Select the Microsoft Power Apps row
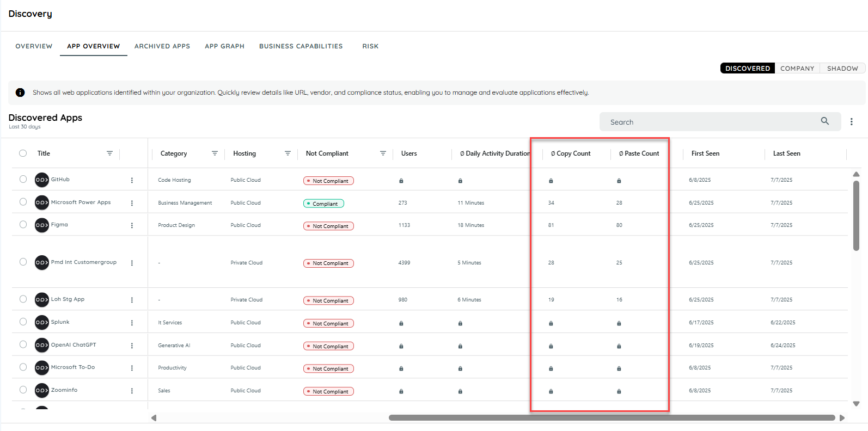 pos(23,202)
